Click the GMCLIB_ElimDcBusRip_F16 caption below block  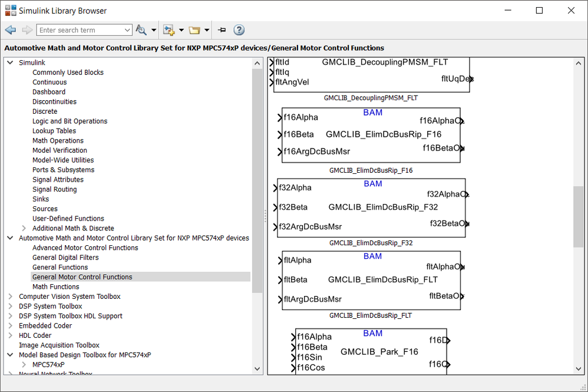pyautogui.click(x=371, y=170)
